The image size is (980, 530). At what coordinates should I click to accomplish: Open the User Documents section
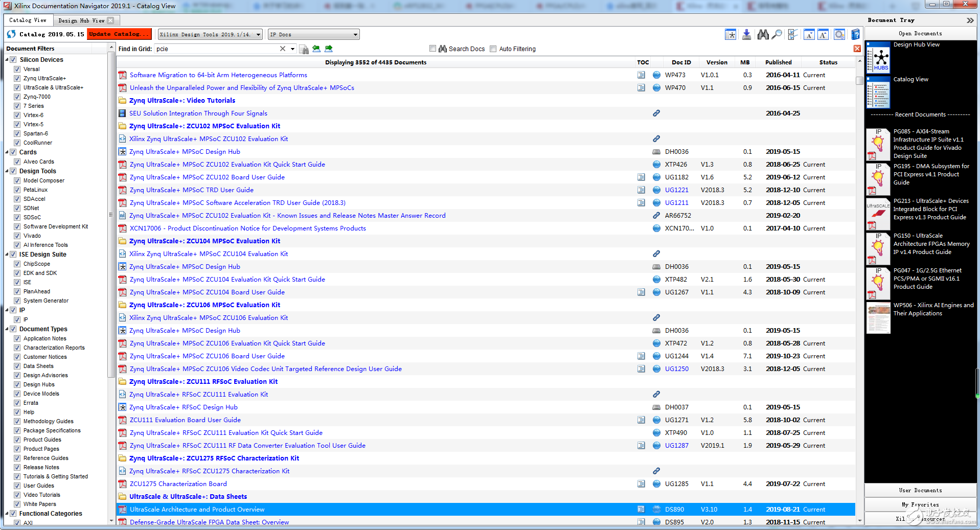coord(920,491)
